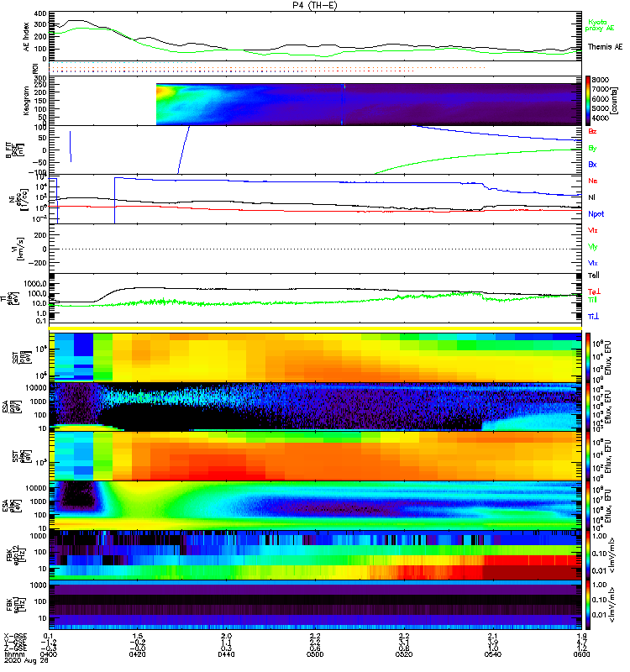Click the Vi [km/s] axis label
The height and width of the screenshot is (672, 630).
[19, 249]
